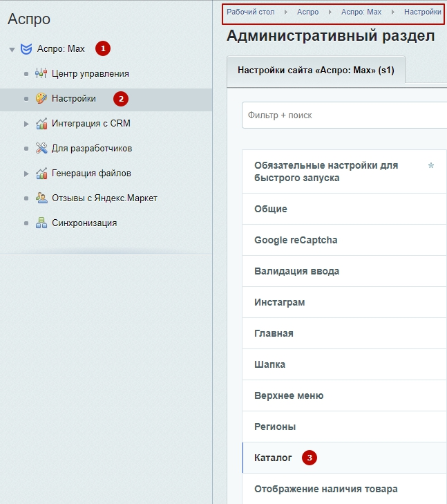Image resolution: width=447 pixels, height=504 pixels.
Task: Click the Аспро sidebar heading
Action: (29, 19)
